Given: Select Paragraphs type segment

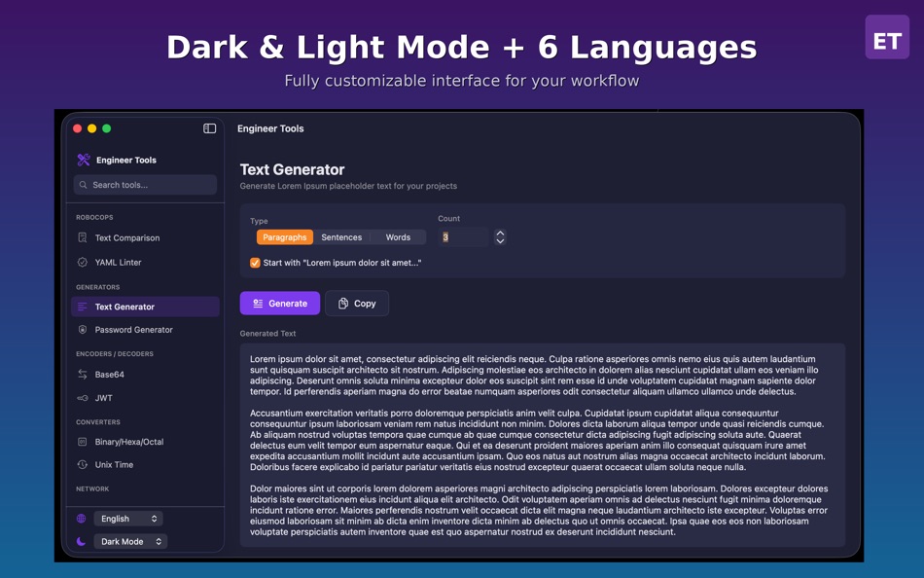Looking at the screenshot, I should 285,237.
